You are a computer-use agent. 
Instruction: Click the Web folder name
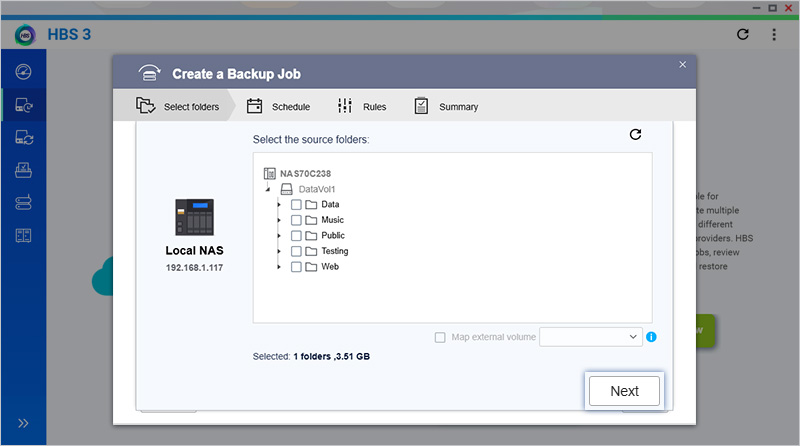click(x=330, y=266)
